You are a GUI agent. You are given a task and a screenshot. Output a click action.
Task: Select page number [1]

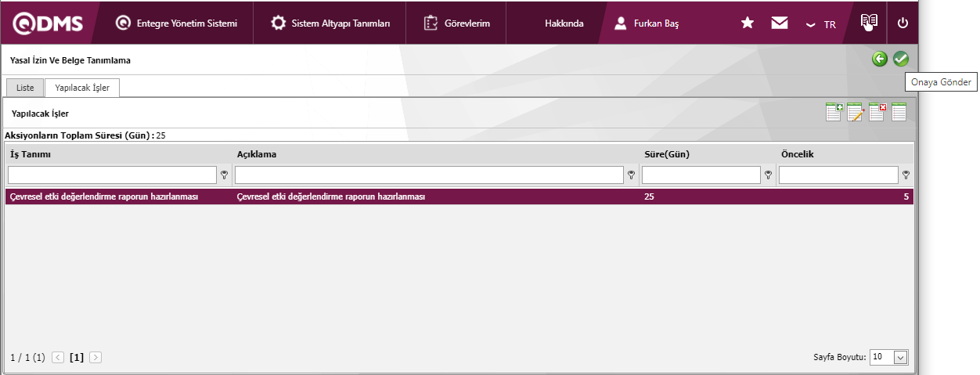[x=77, y=357]
